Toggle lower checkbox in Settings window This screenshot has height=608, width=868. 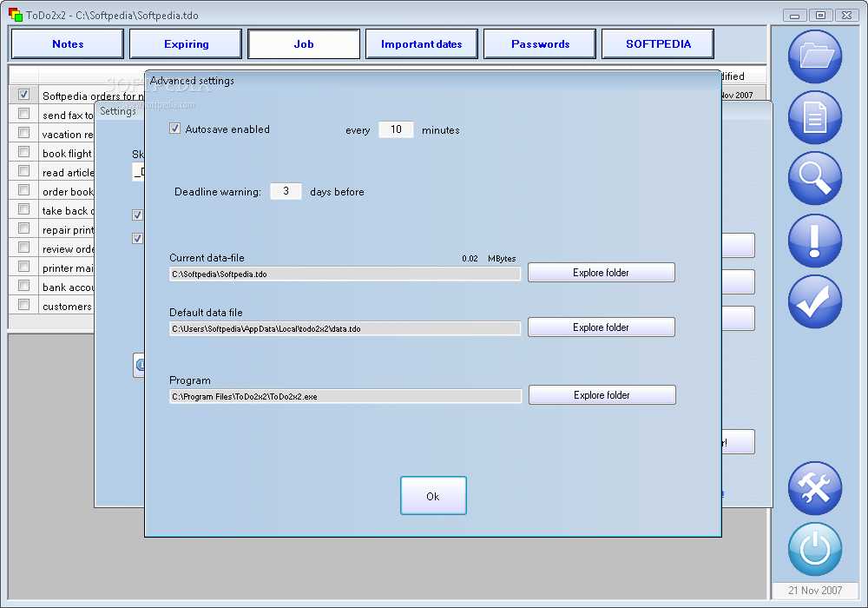coord(137,238)
